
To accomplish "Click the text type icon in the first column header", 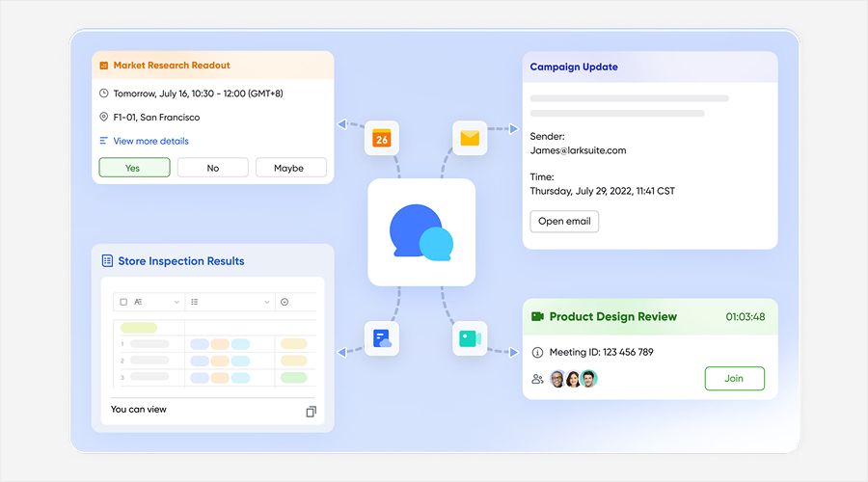I will tap(138, 302).
